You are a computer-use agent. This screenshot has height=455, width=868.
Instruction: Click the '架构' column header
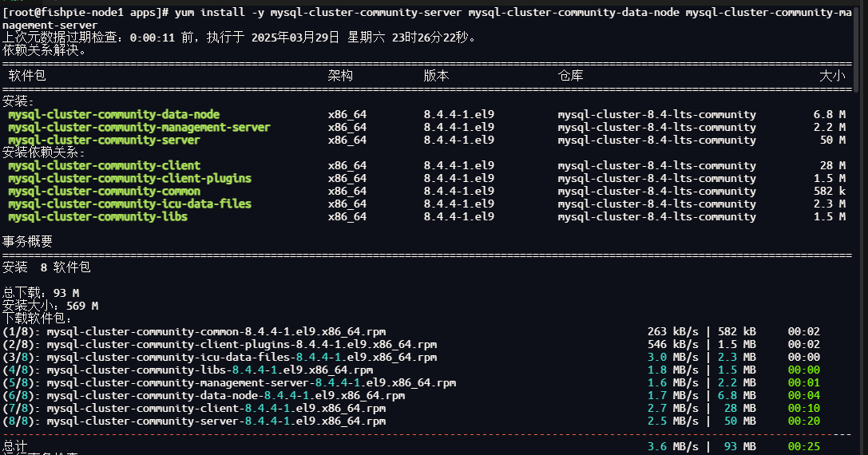[x=340, y=76]
